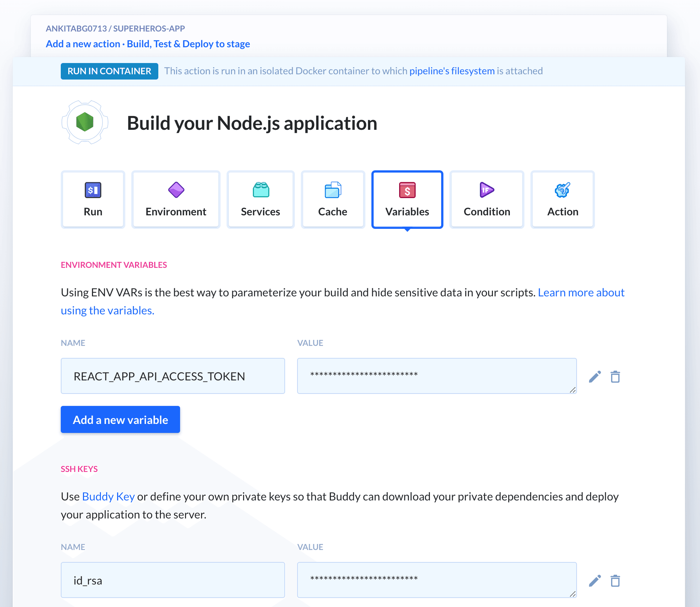Delete the REACT_APP_API_ACCESS_TOKEN variable

[x=615, y=376]
